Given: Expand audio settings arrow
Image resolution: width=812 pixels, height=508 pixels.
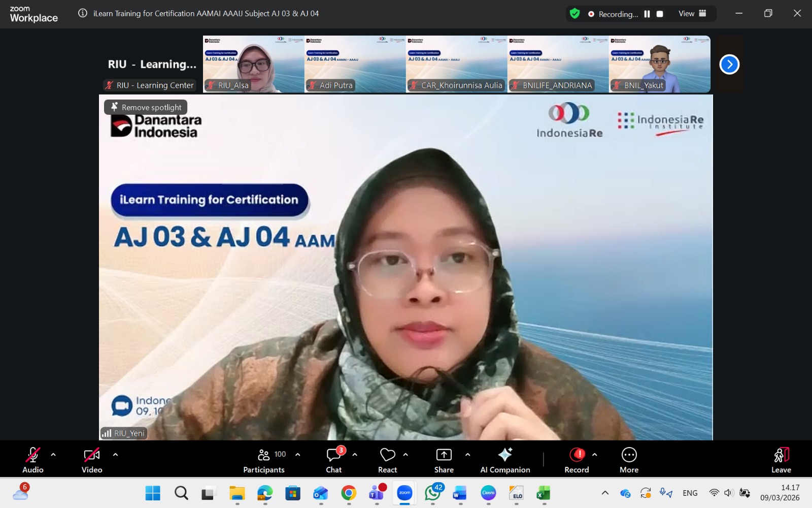Looking at the screenshot, I should (53, 455).
